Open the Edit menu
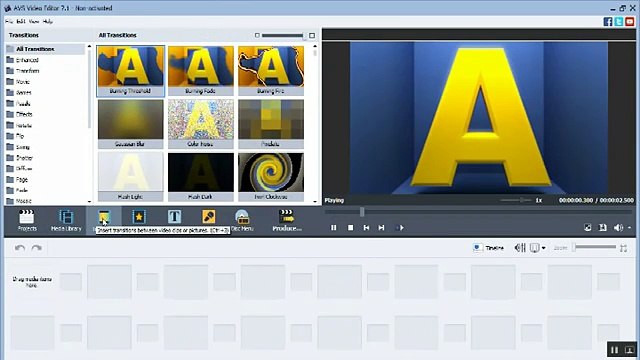 tap(21, 21)
